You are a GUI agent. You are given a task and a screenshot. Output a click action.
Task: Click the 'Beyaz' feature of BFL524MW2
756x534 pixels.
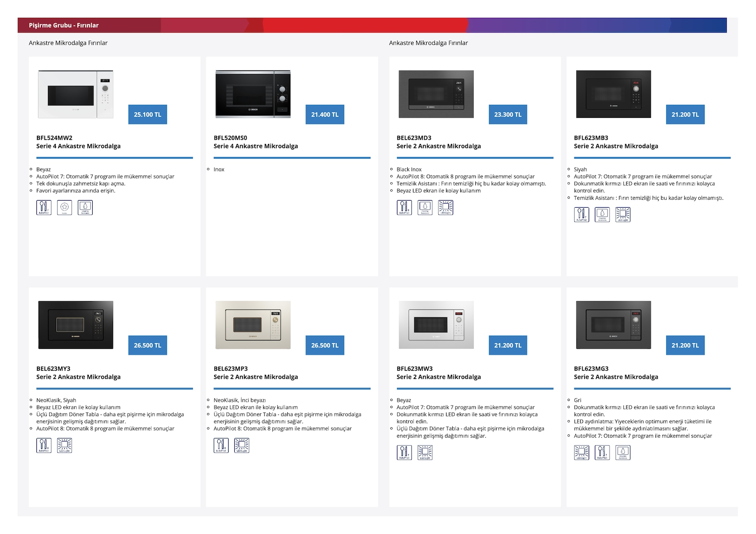click(x=43, y=170)
